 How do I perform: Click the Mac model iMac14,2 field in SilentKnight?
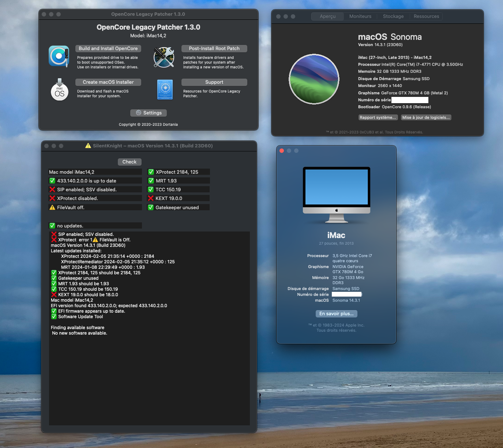(x=95, y=172)
